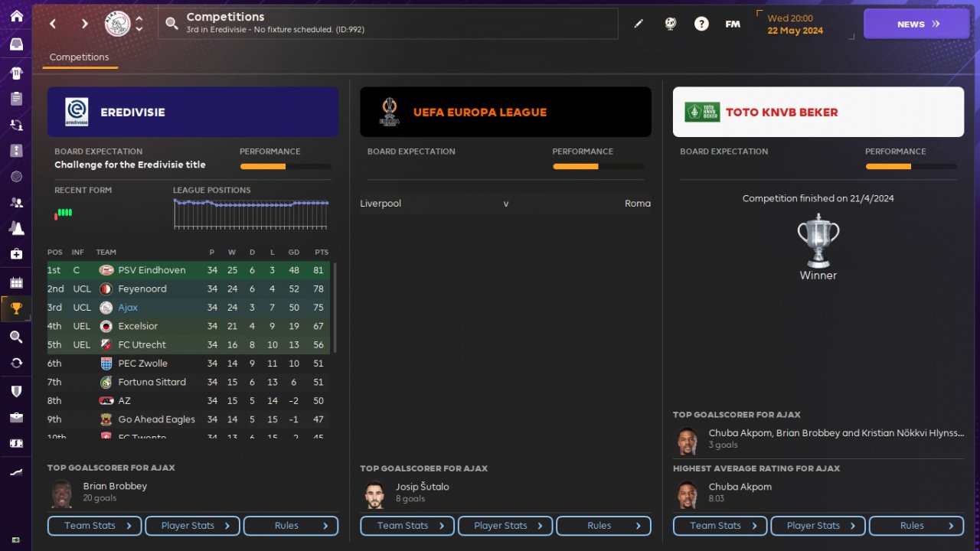The width and height of the screenshot is (980, 551).
Task: Navigate back with the left arrow
Action: pos(53,24)
